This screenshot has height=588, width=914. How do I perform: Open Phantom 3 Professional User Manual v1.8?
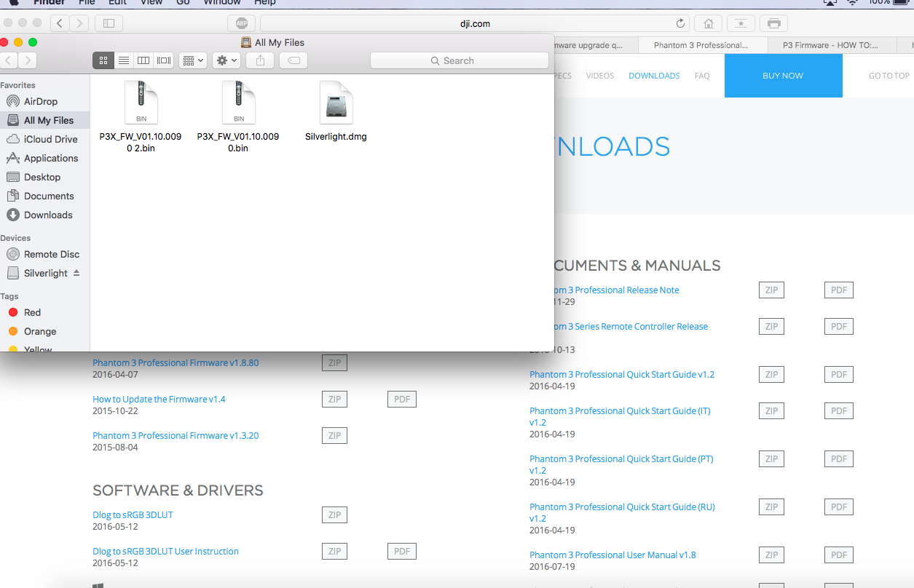click(612, 555)
